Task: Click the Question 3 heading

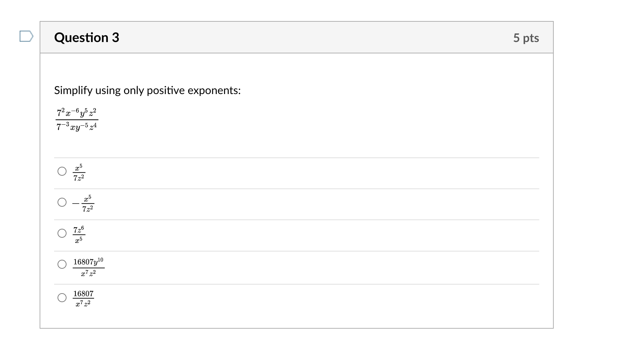Action: pos(86,38)
